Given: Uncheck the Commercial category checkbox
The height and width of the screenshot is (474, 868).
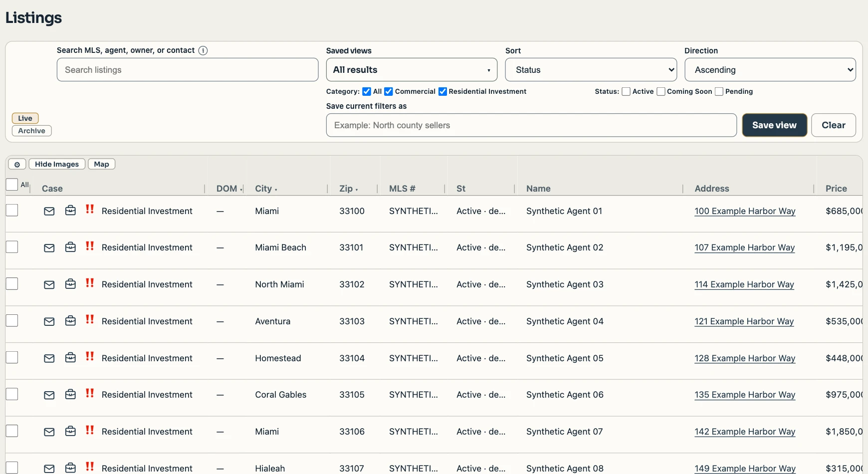Looking at the screenshot, I should 389,91.
